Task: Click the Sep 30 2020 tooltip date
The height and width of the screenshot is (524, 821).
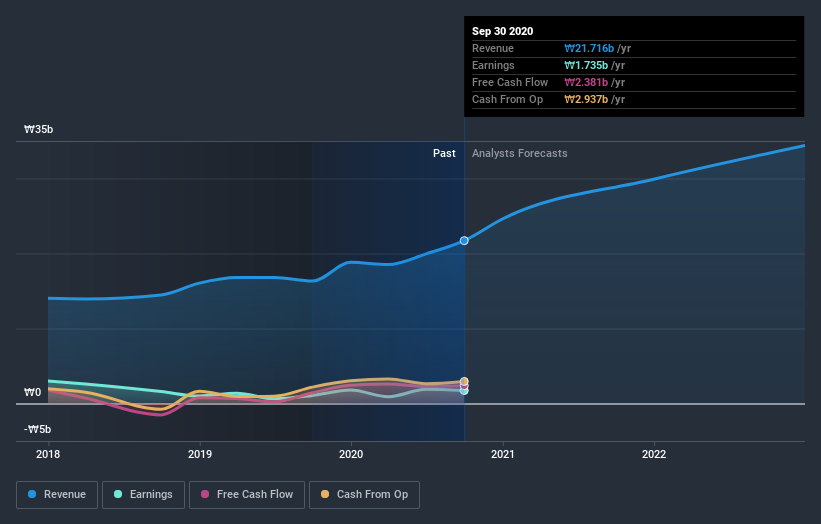Action: tap(503, 31)
